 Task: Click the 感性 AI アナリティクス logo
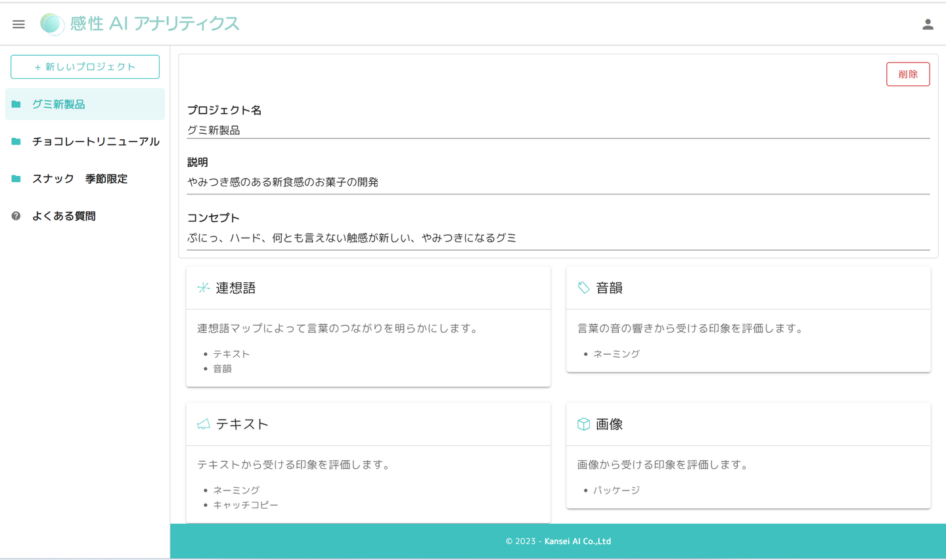pos(139,24)
